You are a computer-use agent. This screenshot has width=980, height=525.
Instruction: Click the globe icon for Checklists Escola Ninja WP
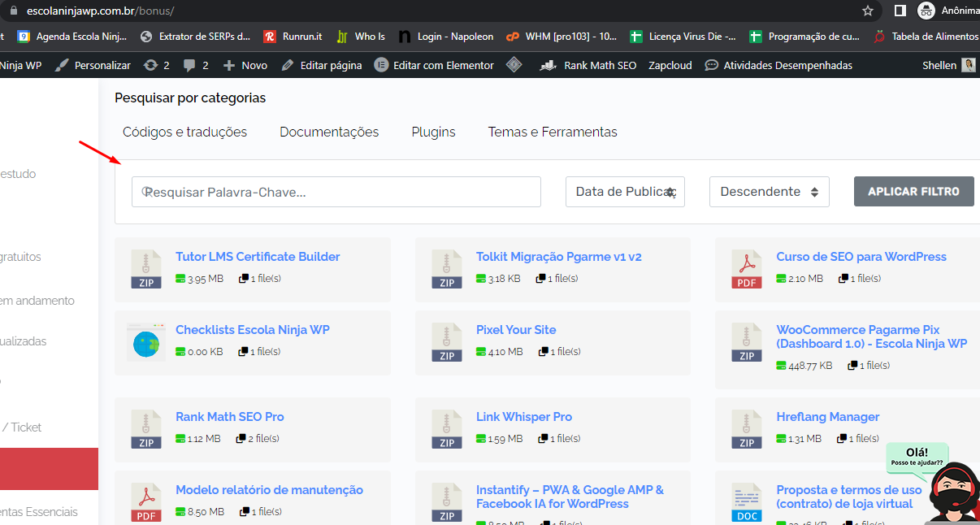[146, 342]
